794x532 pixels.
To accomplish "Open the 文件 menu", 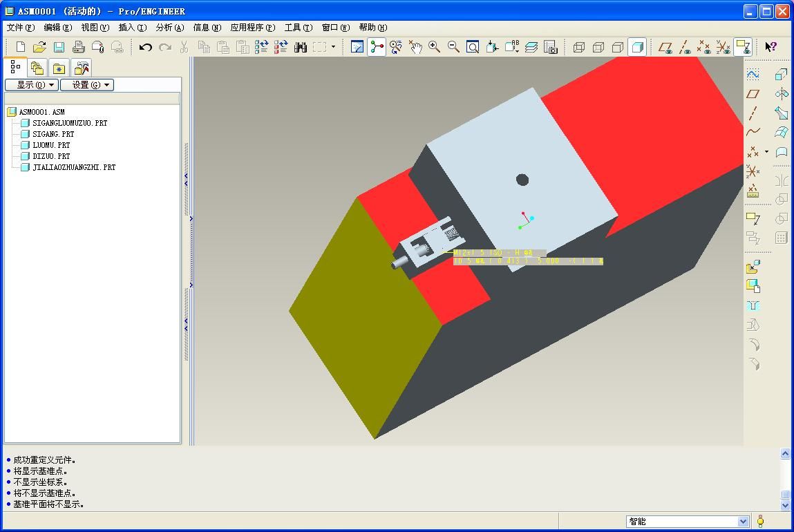I will coord(21,28).
